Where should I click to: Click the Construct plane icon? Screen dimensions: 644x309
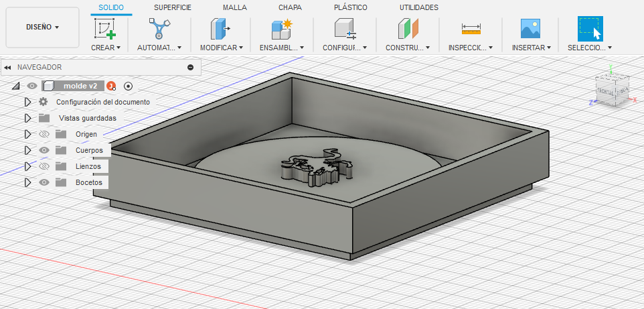(x=408, y=29)
